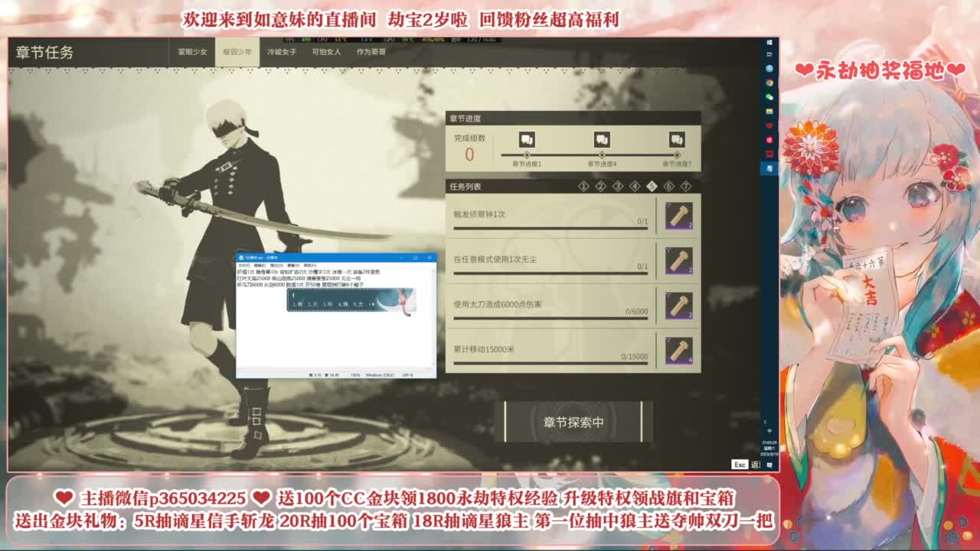
Task: Open the blue browser icon on taskbar
Action: tap(769, 69)
